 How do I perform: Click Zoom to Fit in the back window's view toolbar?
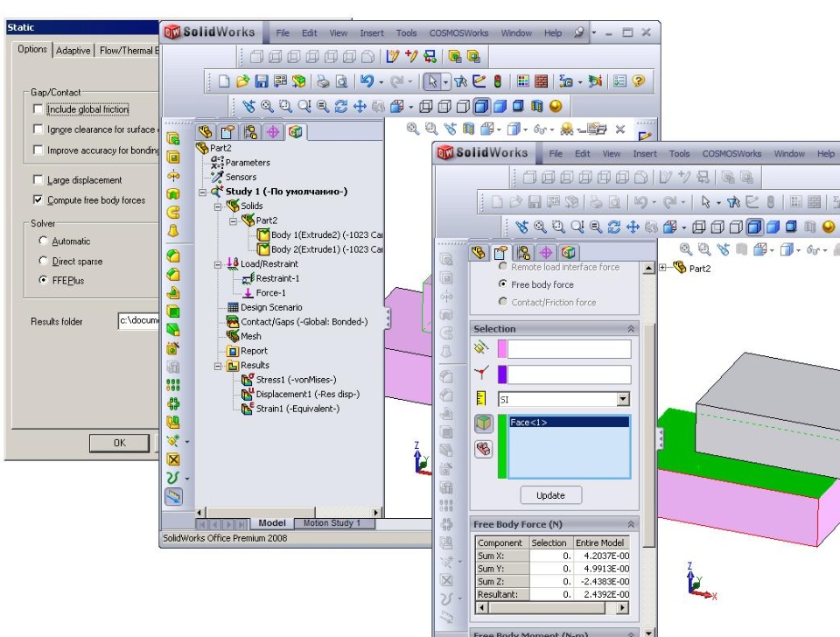pyautogui.click(x=268, y=106)
